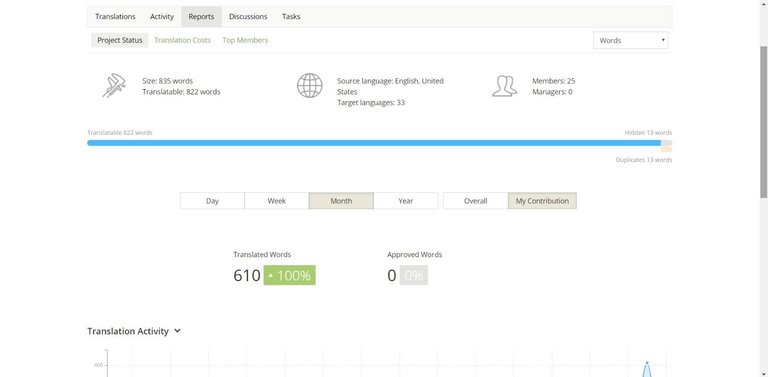
Task: Select the Day period toggle
Action: tap(212, 201)
